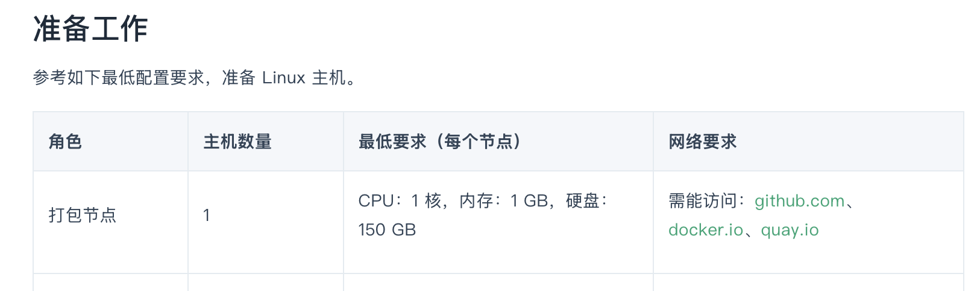The height and width of the screenshot is (291, 980).
Task: Follow the quay.io link
Action: coord(790,230)
